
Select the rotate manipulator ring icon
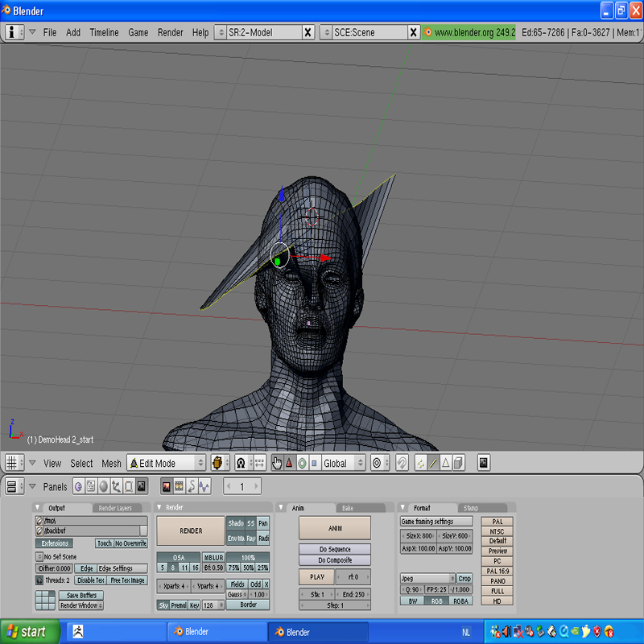coord(302,463)
